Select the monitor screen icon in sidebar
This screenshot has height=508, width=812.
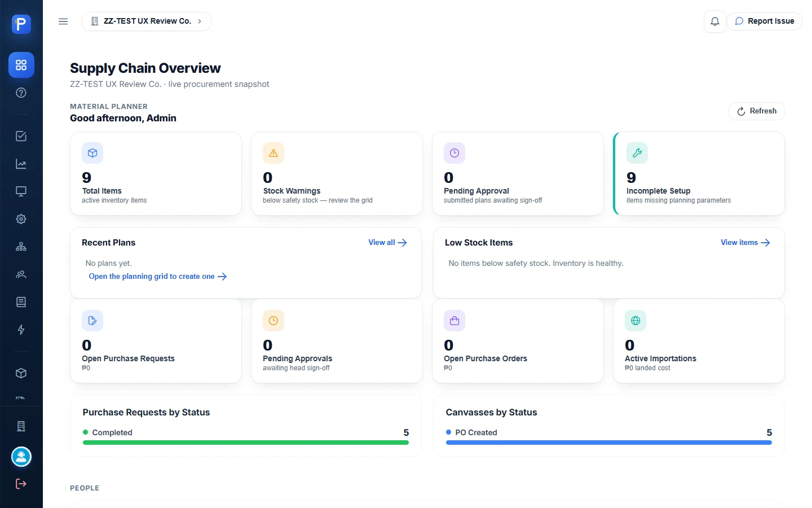coord(21,191)
